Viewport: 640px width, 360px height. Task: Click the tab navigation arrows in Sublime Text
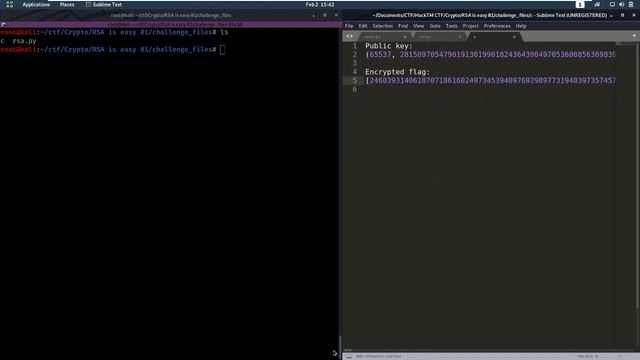click(x=349, y=36)
